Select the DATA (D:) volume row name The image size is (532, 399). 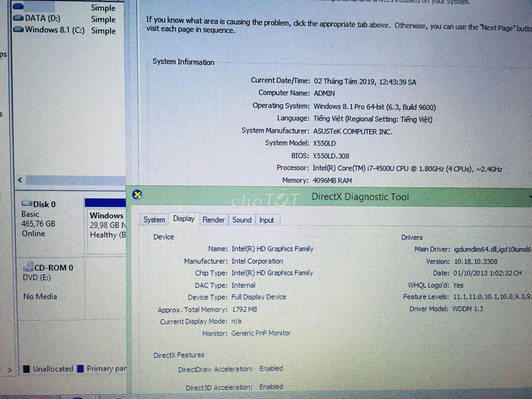tap(43, 18)
